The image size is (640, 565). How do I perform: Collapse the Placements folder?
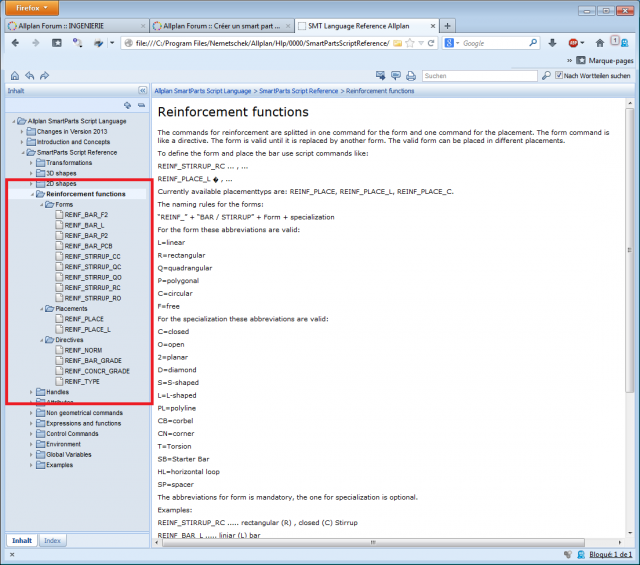tap(41, 309)
